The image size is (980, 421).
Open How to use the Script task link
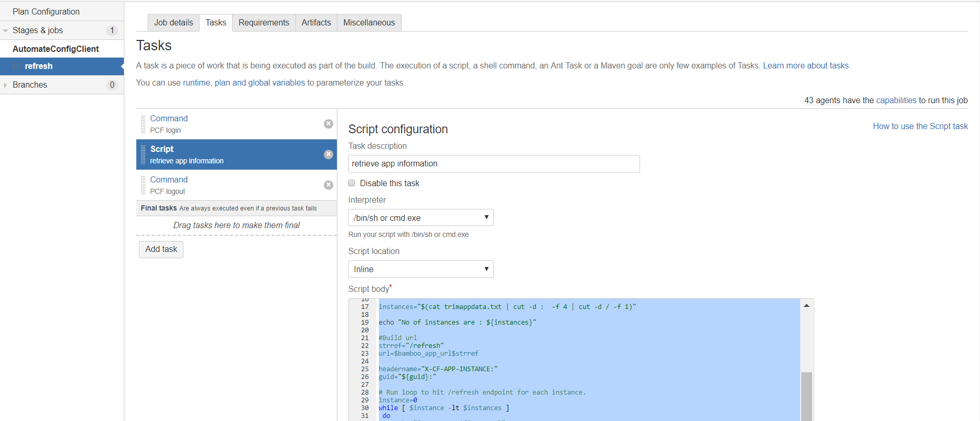pyautogui.click(x=920, y=126)
